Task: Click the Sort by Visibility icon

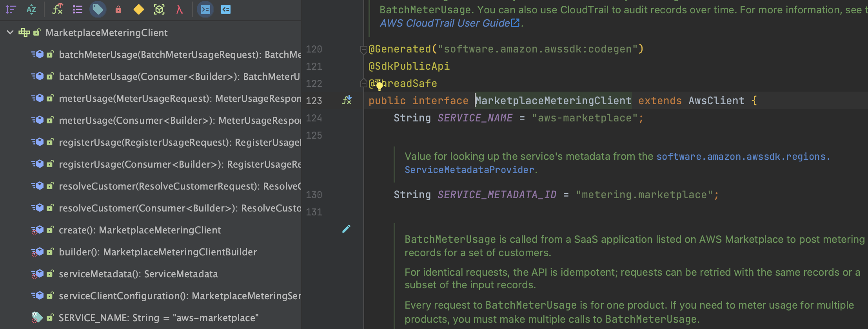Action: 11,9
